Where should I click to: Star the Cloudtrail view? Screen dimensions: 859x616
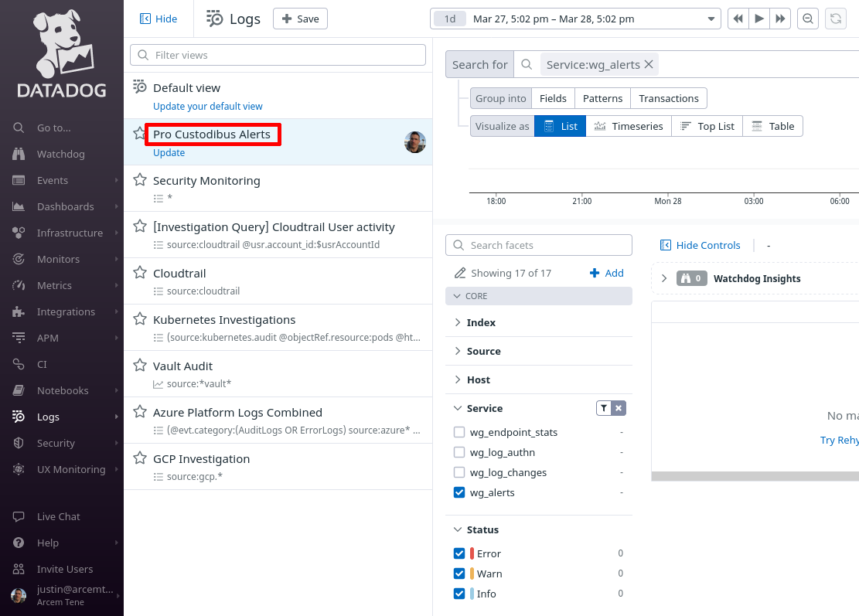140,272
